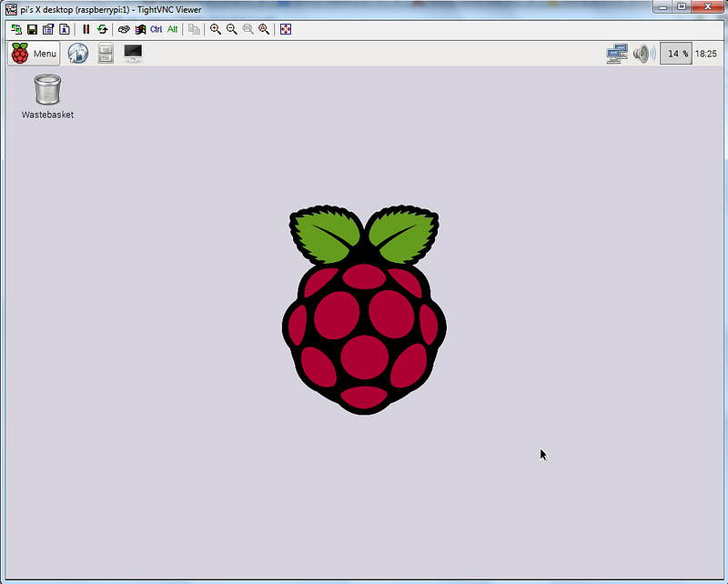728x584 pixels.
Task: Enable auto zoom with the magnifier marked A
Action: (x=264, y=29)
